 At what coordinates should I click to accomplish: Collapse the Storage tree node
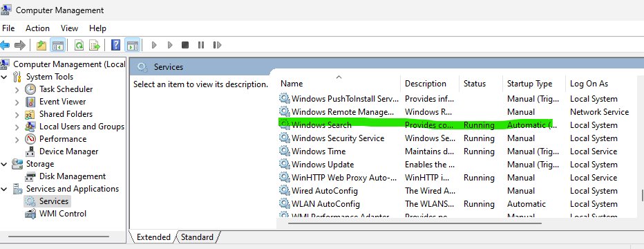pos(4,165)
